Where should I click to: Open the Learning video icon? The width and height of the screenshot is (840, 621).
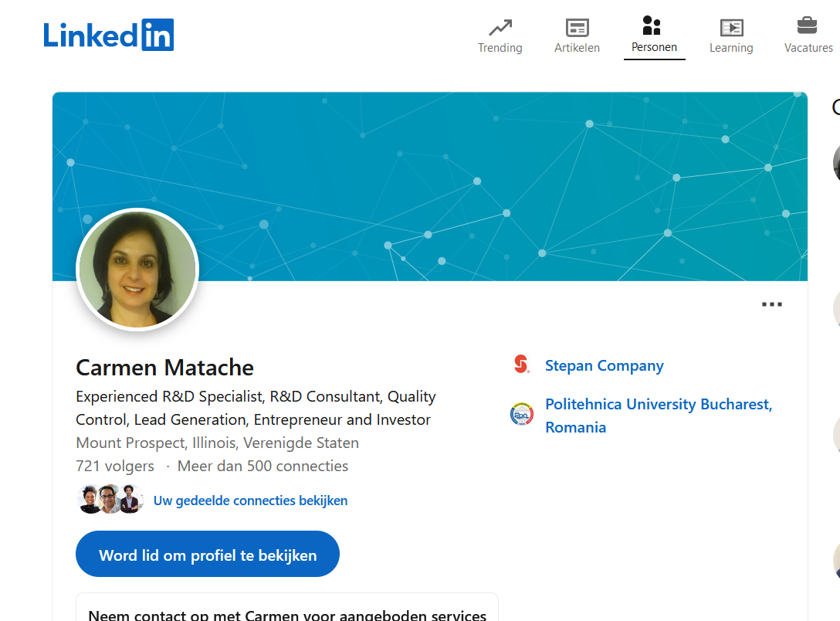731,27
